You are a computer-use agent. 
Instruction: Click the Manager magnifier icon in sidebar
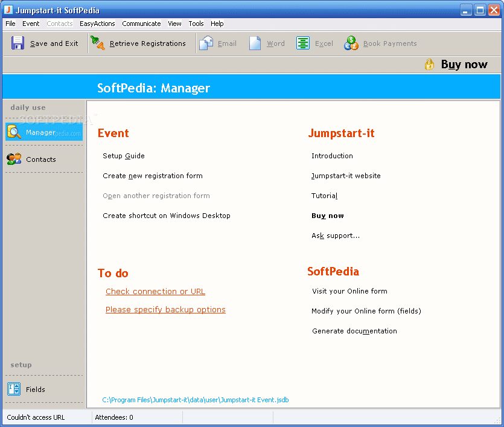pos(14,132)
